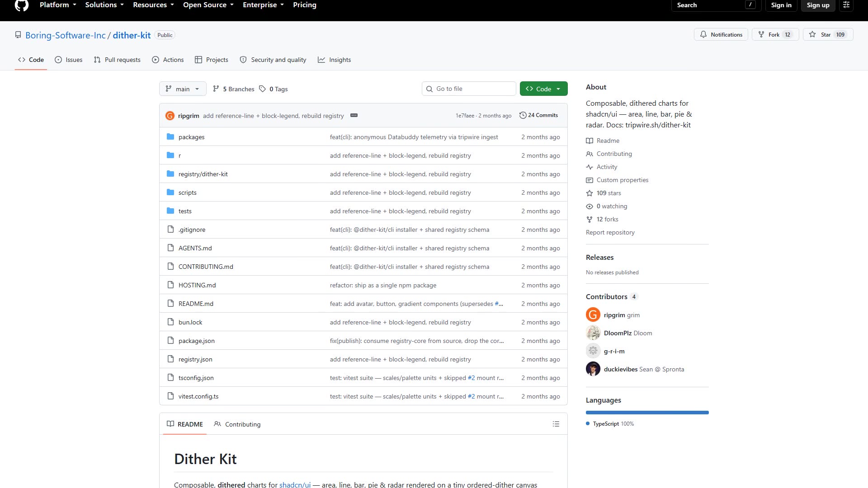Open the header settings sliders icon
The height and width of the screenshot is (488, 868).
[x=846, y=5]
